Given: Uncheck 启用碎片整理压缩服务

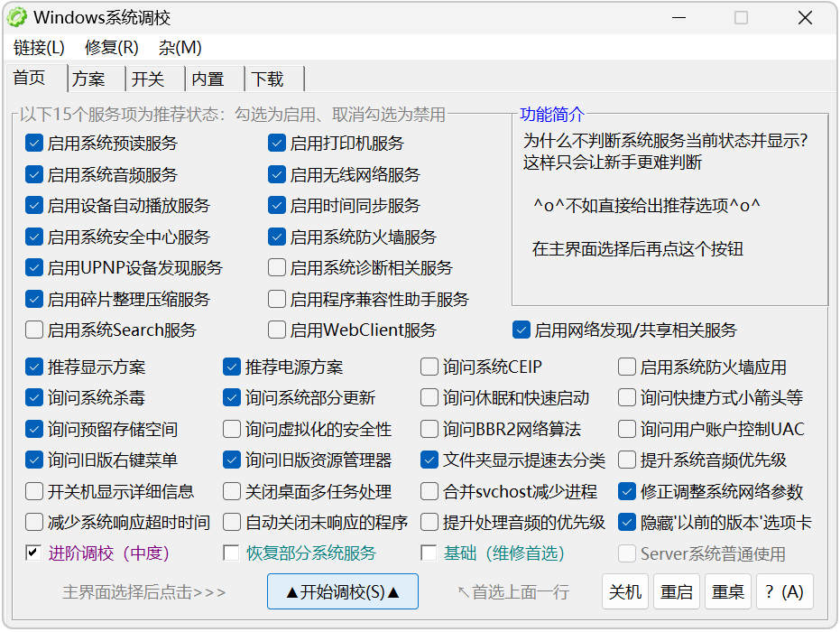Looking at the screenshot, I should (34, 299).
